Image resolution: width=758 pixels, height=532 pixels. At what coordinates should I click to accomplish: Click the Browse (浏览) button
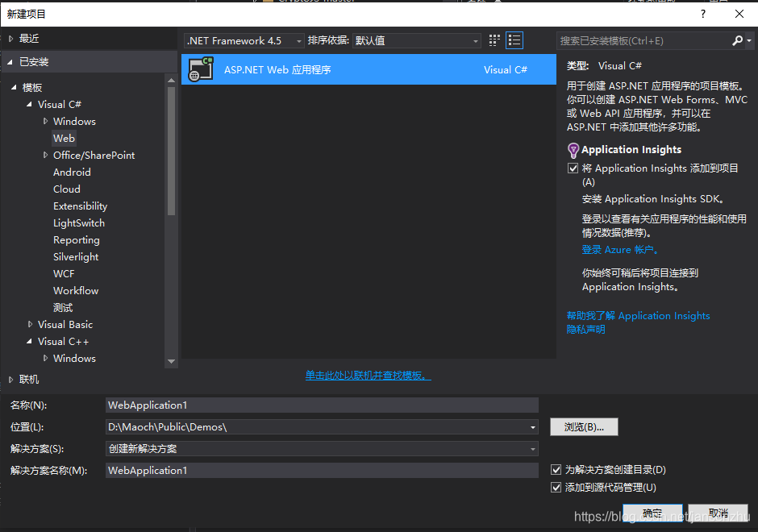(x=584, y=427)
